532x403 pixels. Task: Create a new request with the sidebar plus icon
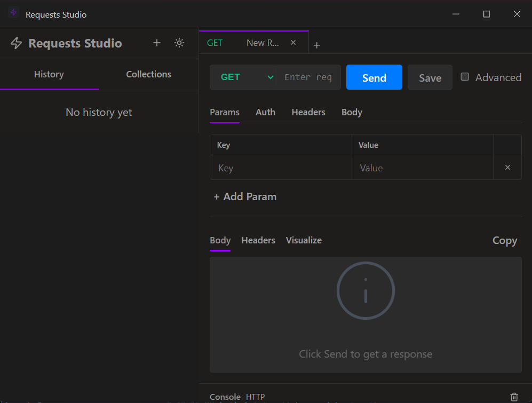click(x=156, y=43)
